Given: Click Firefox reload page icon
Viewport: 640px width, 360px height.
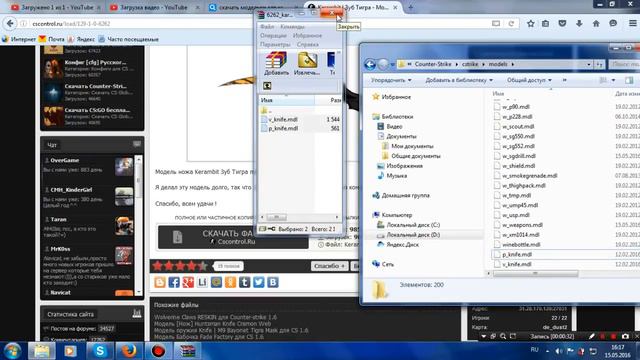Looking at the screenshot, I should tap(511, 24).
